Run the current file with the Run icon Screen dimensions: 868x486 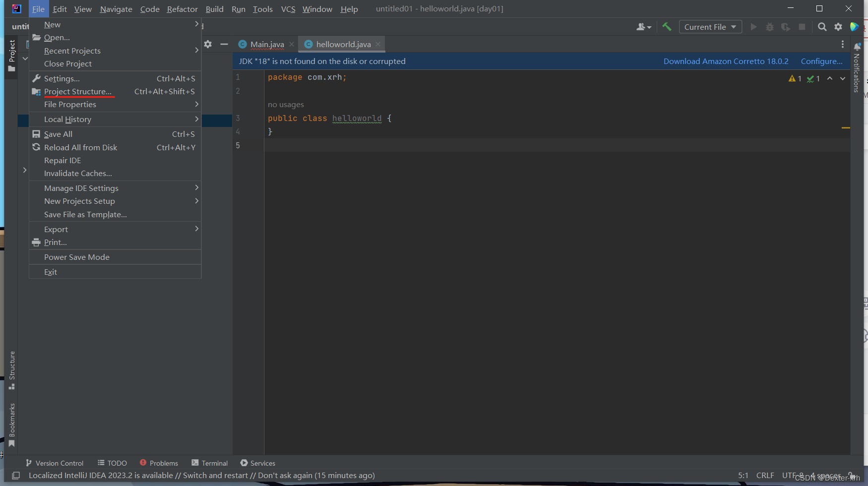coord(753,27)
